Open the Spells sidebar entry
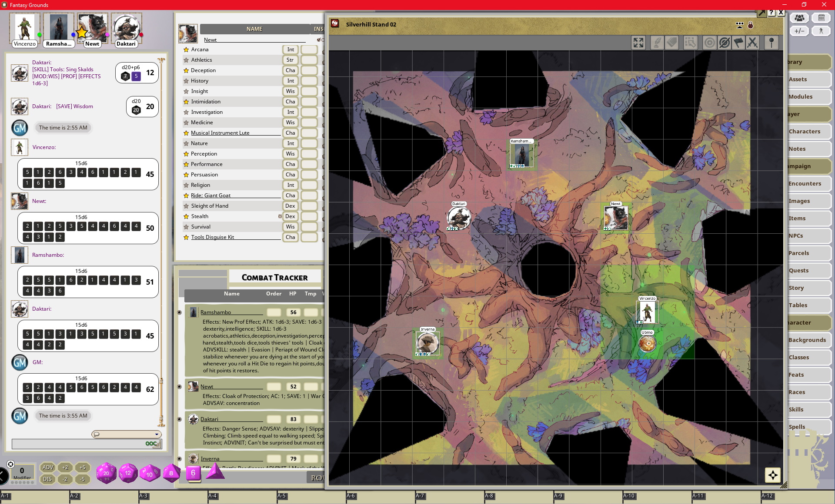This screenshot has height=504, width=835. pos(809,427)
